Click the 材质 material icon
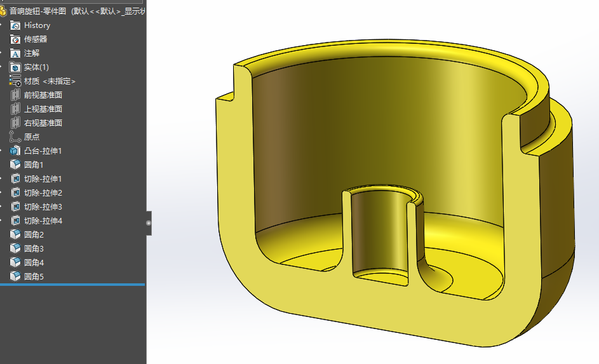599x364 pixels. point(15,81)
